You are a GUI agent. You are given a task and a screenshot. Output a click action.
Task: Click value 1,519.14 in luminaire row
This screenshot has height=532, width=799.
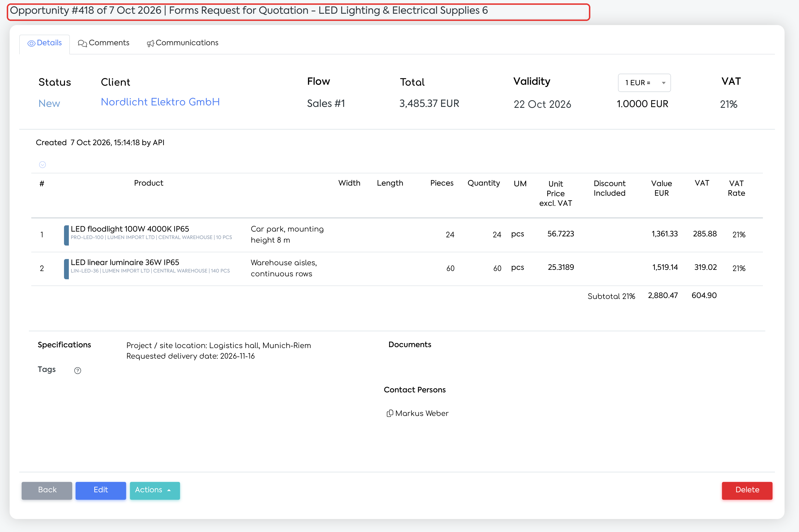tap(665, 267)
